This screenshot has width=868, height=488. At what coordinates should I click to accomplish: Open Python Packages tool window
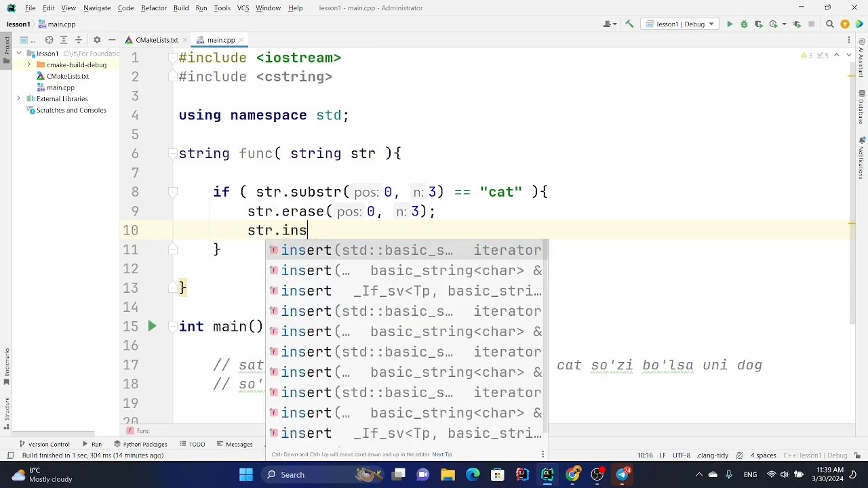point(140,445)
